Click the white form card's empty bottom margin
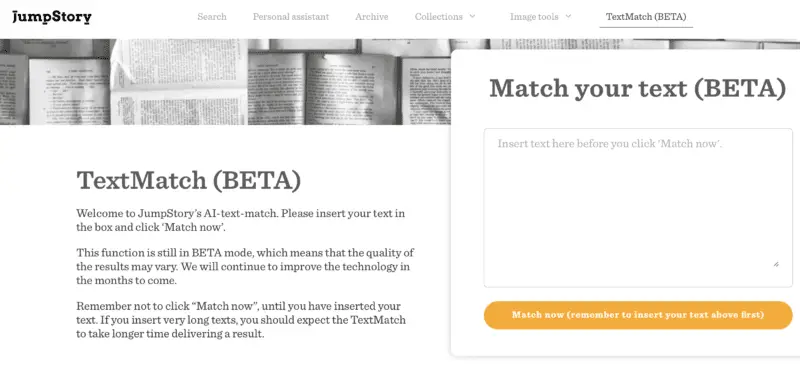This screenshot has width=800, height=386. coord(626,343)
